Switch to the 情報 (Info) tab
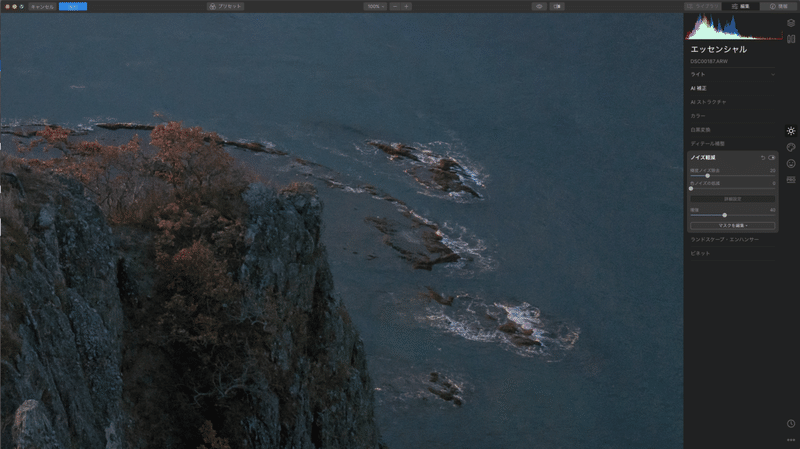Viewport: 800px width, 449px height. click(x=779, y=7)
